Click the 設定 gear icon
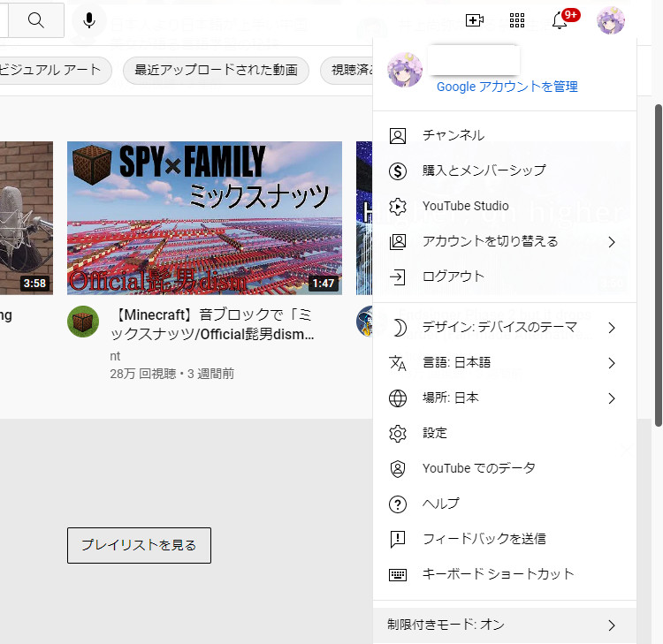The width and height of the screenshot is (663, 644). click(x=398, y=434)
